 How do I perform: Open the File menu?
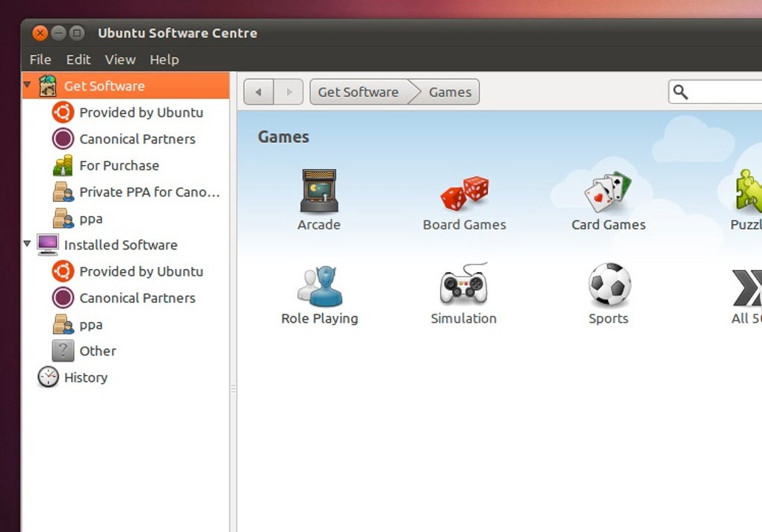pos(40,59)
